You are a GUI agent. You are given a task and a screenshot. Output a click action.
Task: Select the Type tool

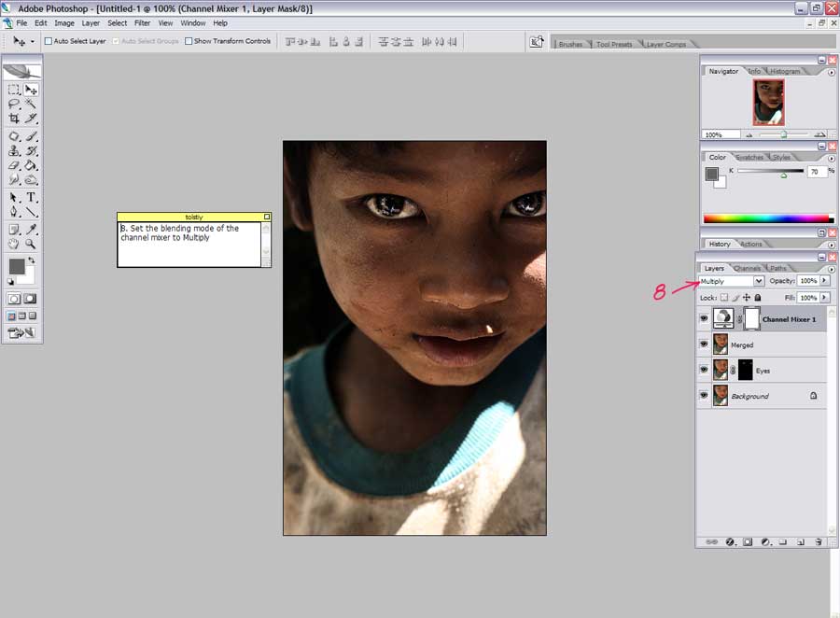point(31,198)
